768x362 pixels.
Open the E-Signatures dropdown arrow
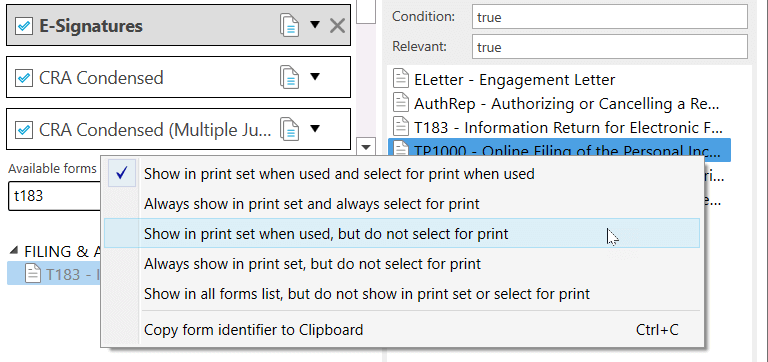tap(315, 24)
